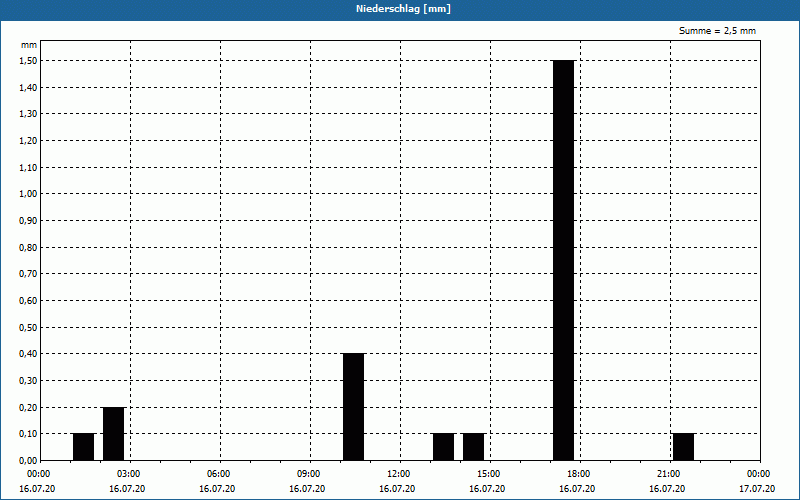Select the "00:00" label above 17.07.20
The width and height of the screenshot is (800, 500).
[759, 474]
